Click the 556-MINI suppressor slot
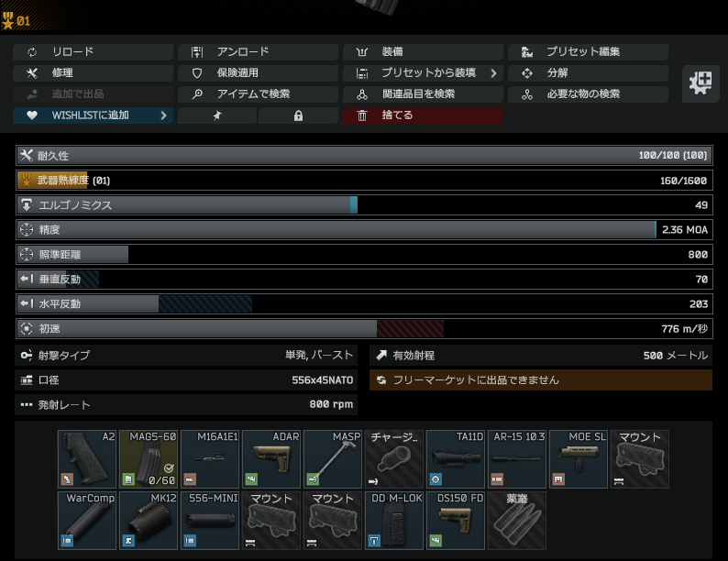The width and height of the screenshot is (728, 561). 210,521
